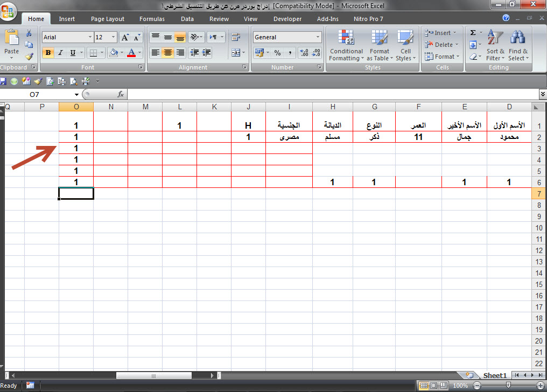Select the Sheet1 worksheet tab

point(494,375)
